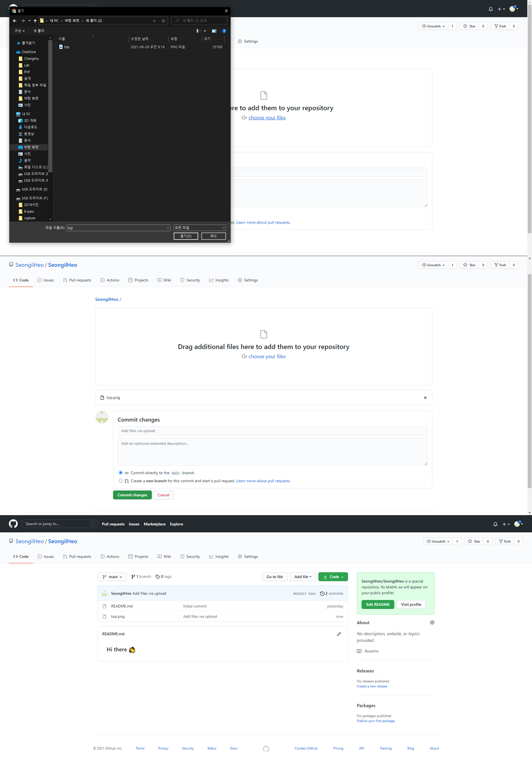Remove the top.png upload with its X icon

425,398
